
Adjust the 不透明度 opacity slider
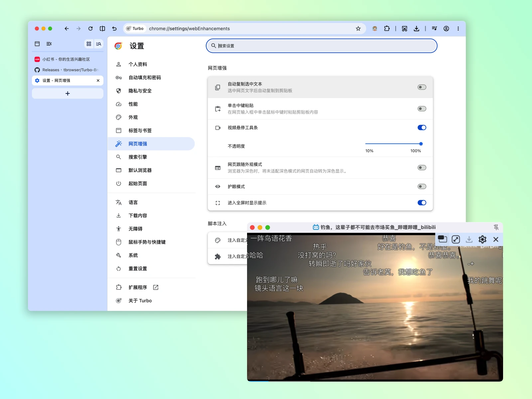[393, 144]
